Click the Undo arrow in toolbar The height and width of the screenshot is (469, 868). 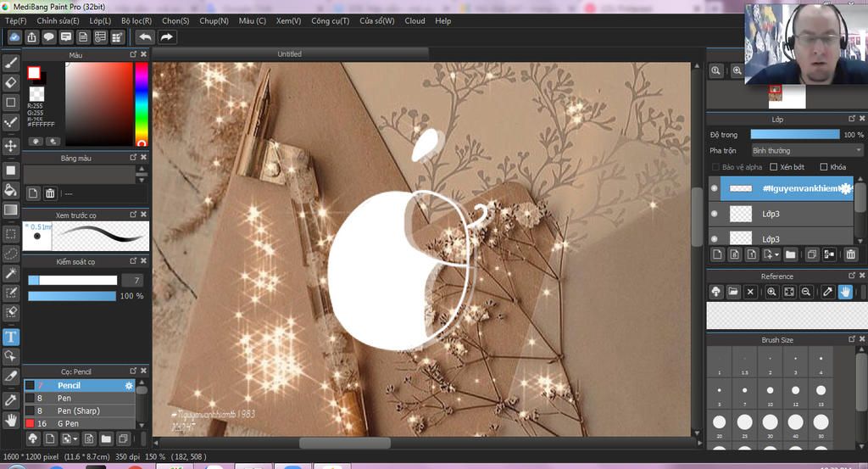click(x=145, y=37)
